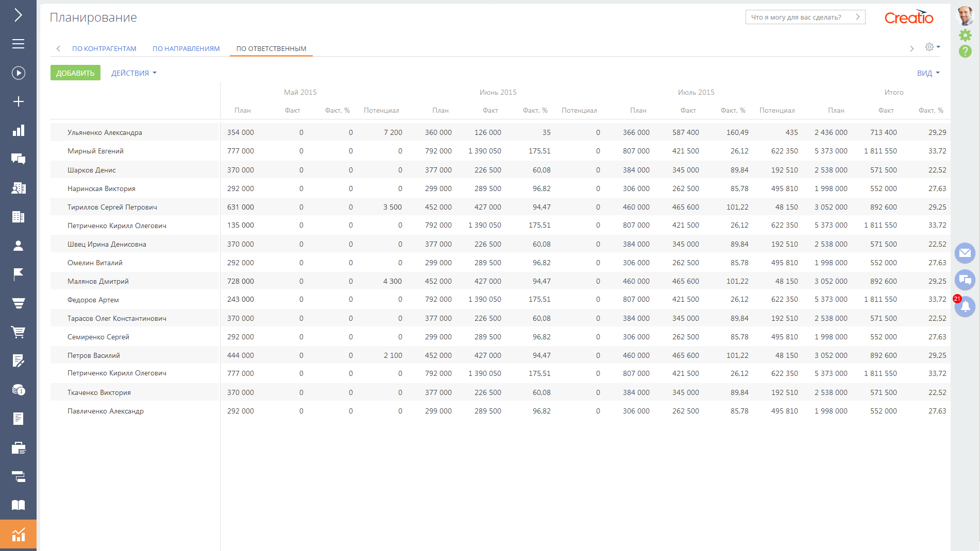This screenshot has height=551, width=980.
Task: Open the contacts person icon
Action: [18, 246]
